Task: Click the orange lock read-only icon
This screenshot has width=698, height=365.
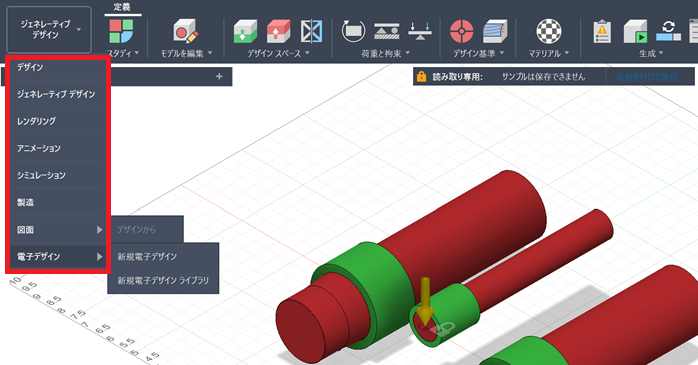Action: pos(421,77)
